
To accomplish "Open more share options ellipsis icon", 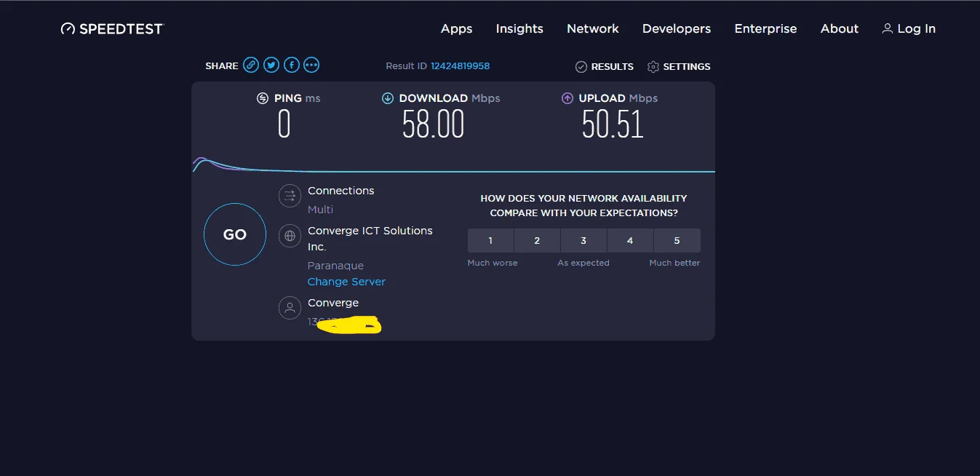I will tap(311, 65).
